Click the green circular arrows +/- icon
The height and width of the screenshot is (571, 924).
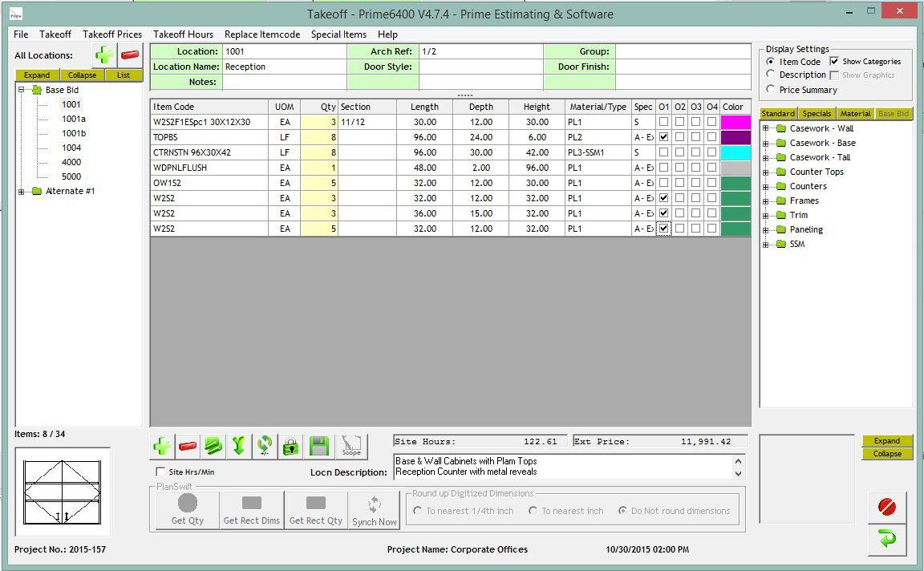point(265,446)
